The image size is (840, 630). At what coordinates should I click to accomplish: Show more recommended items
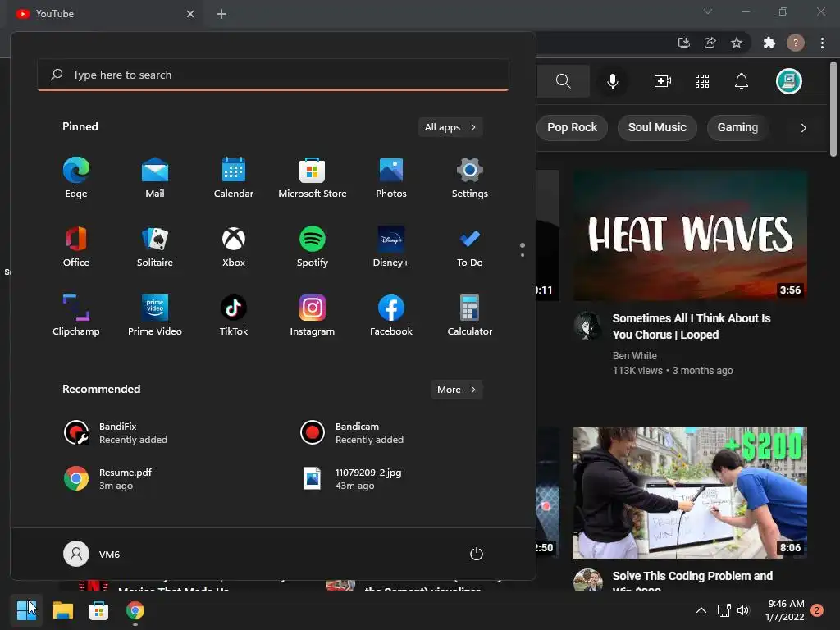[x=456, y=390]
